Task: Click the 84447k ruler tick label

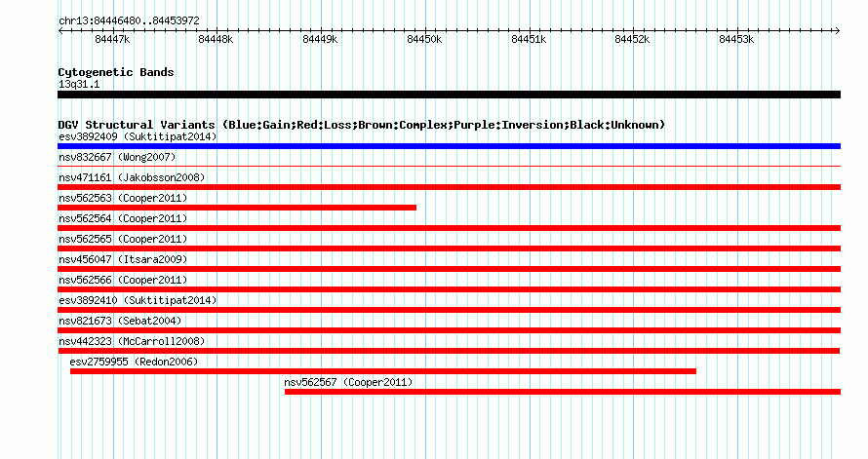Action: click(112, 39)
